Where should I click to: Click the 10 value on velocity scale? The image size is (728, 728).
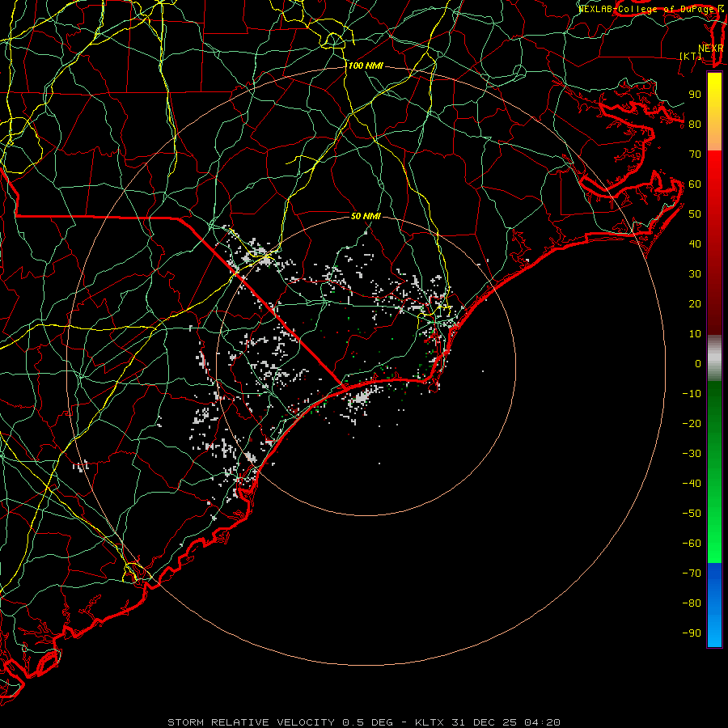point(695,334)
